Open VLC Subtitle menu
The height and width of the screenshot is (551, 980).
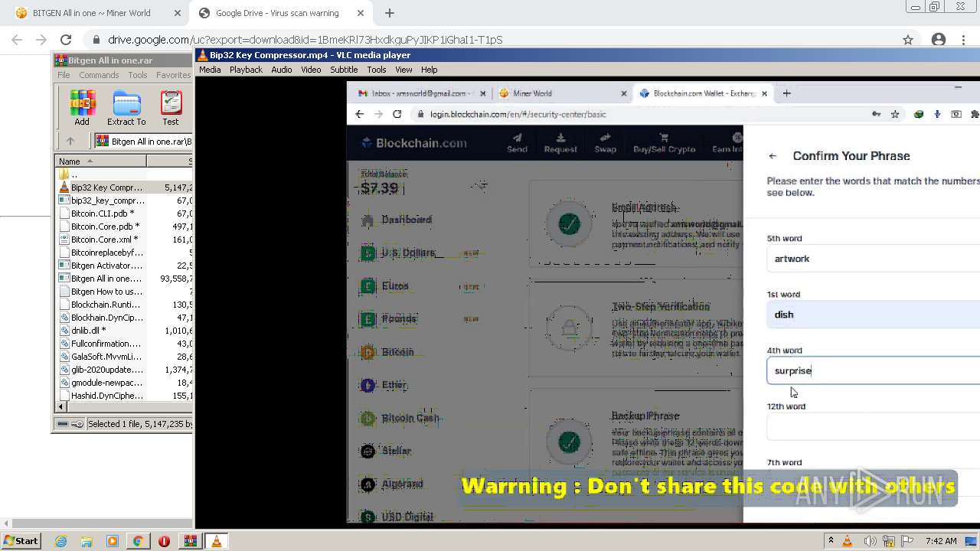(x=344, y=70)
